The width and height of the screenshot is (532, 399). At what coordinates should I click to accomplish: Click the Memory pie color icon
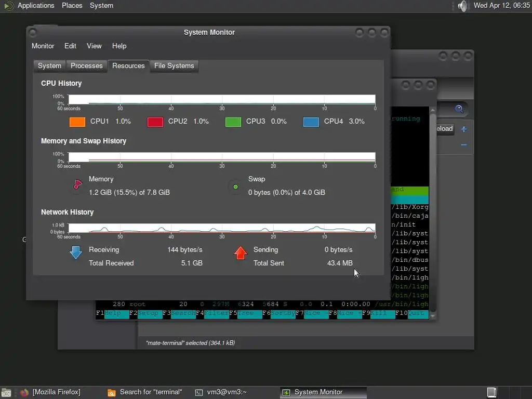pyautogui.click(x=77, y=185)
